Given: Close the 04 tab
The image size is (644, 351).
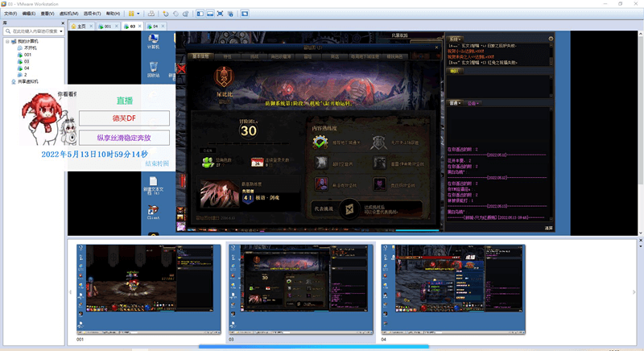Looking at the screenshot, I should click(163, 26).
